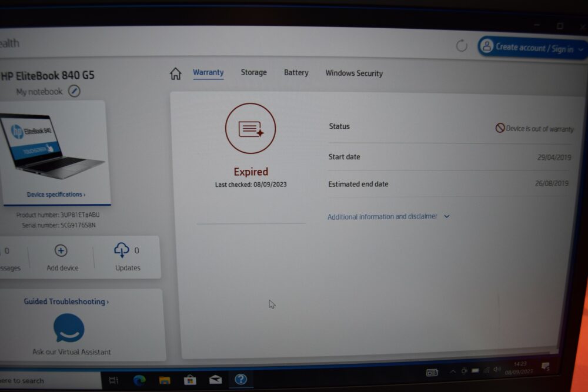Click the EliteBook laptop image
588x392 pixels.
click(x=54, y=147)
